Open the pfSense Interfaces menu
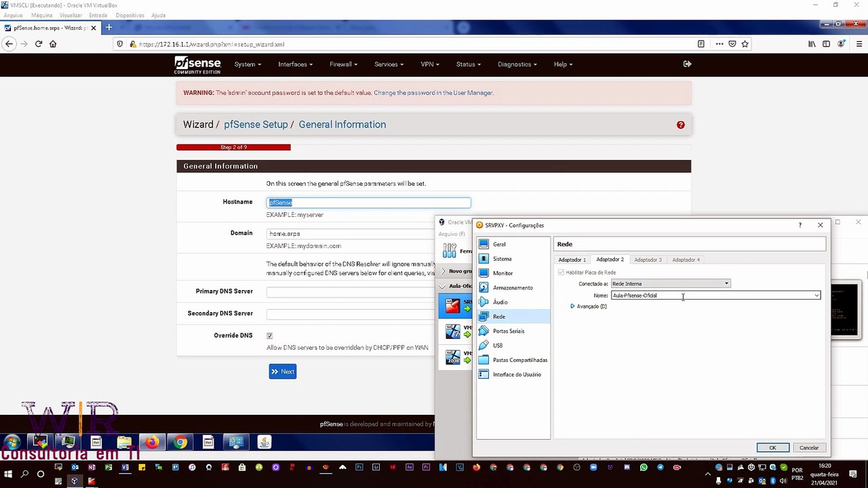The width and height of the screenshot is (868, 488). pyautogui.click(x=296, y=64)
